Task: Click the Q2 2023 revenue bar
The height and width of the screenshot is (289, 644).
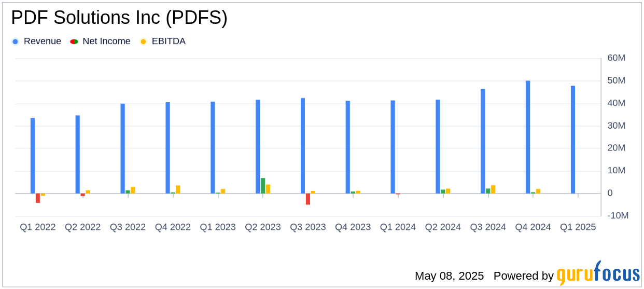Action: (258, 146)
